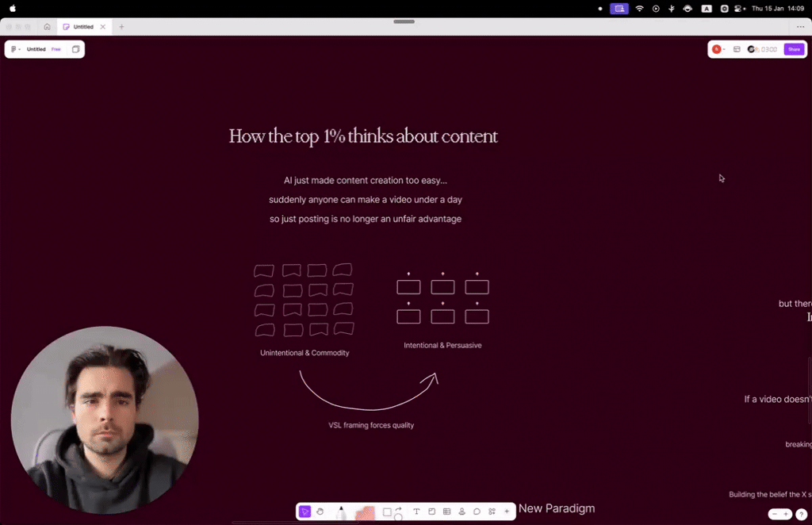Click the Untitled file name
This screenshot has height=525, width=812.
36,49
